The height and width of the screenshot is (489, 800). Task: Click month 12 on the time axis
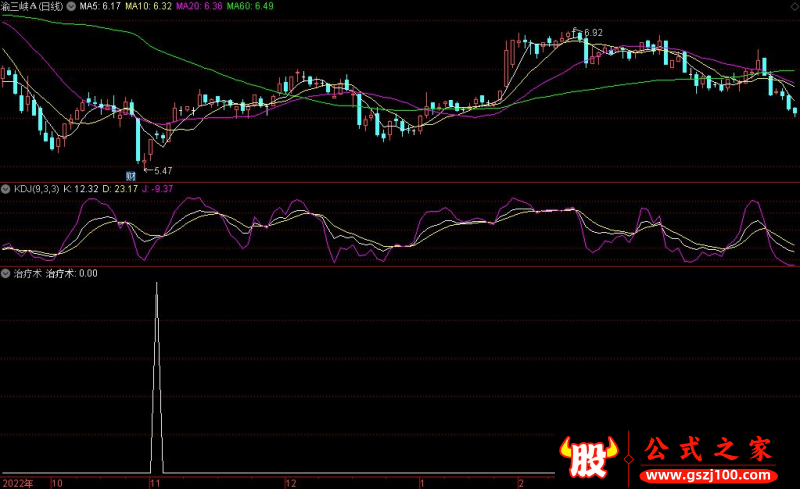coord(290,482)
